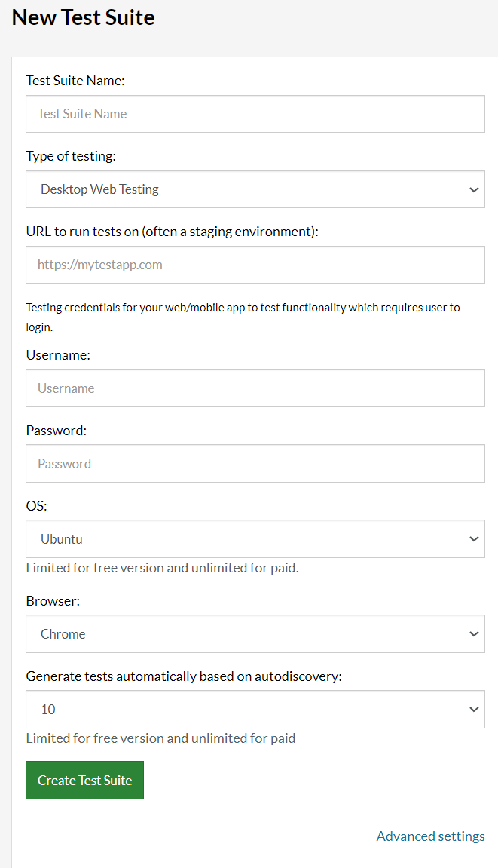The width and height of the screenshot is (498, 868).
Task: Click the "URL to run tests on" label
Action: (172, 232)
